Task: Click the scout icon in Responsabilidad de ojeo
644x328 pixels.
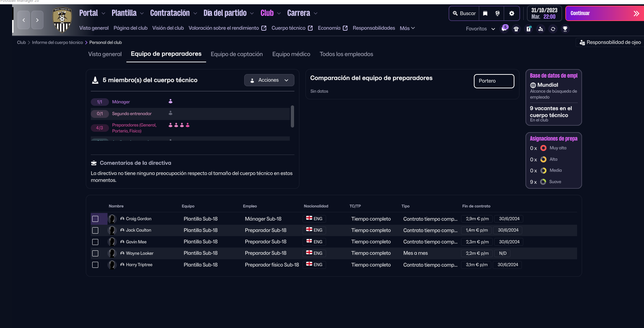Action: [582, 42]
